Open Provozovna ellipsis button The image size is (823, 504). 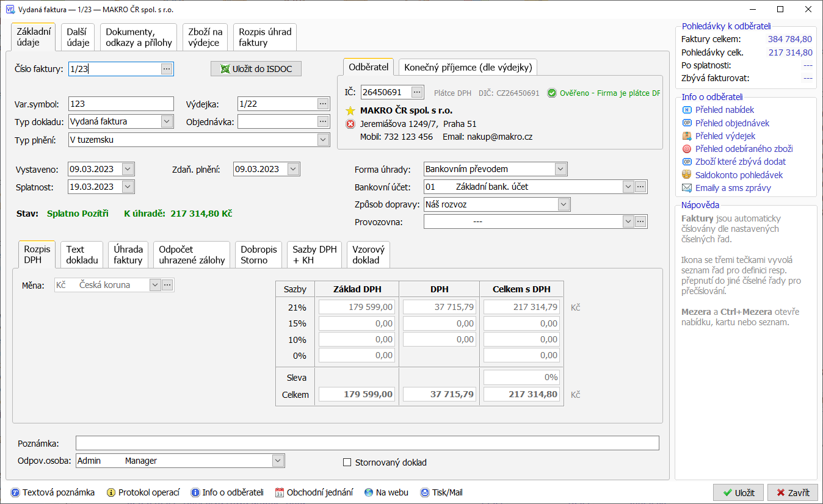(640, 221)
